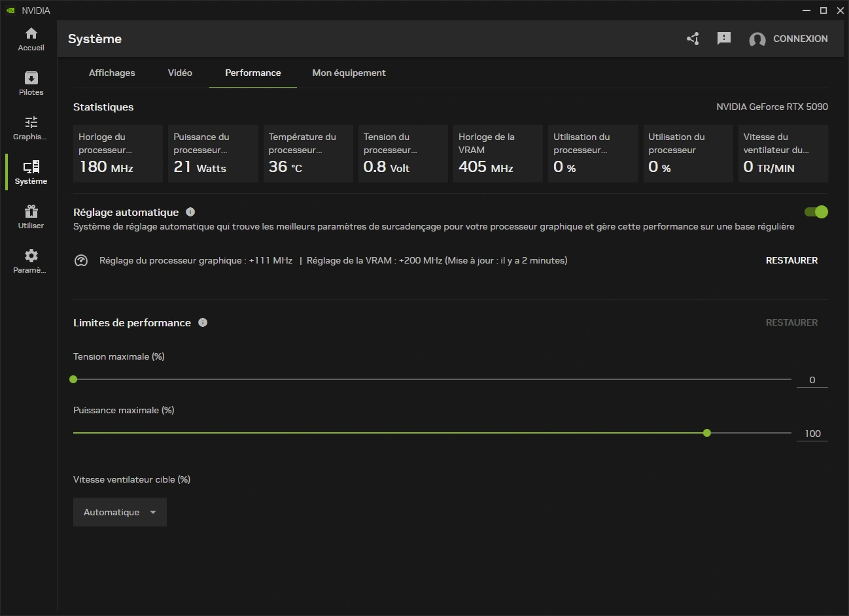
Task: Click the Puissance du processeur 21 Watts tile
Action: click(x=213, y=154)
